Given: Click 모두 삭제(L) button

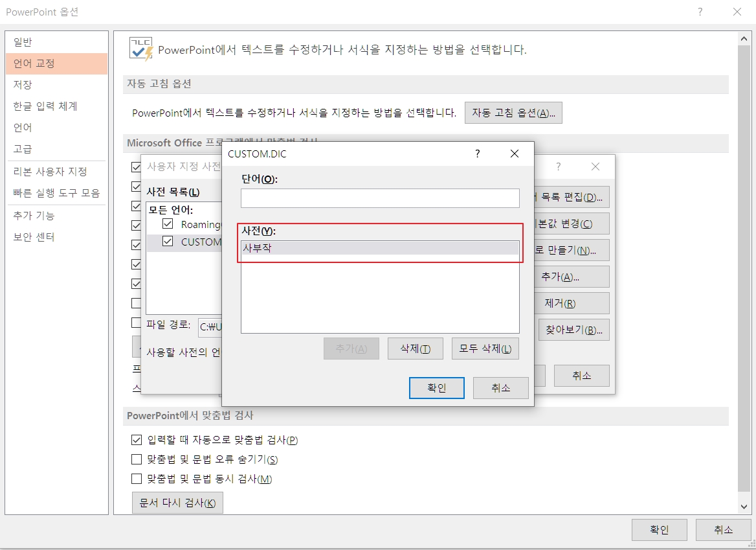Looking at the screenshot, I should tap(485, 349).
